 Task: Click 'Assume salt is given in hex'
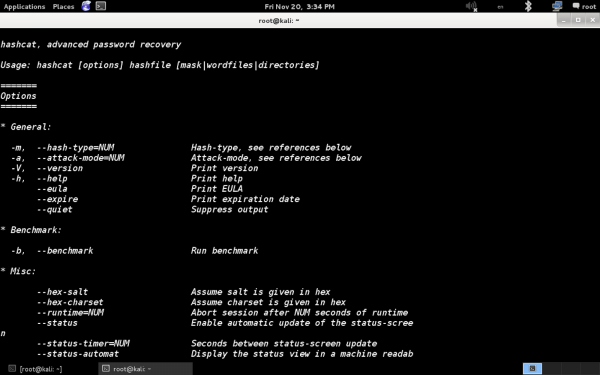(x=261, y=292)
